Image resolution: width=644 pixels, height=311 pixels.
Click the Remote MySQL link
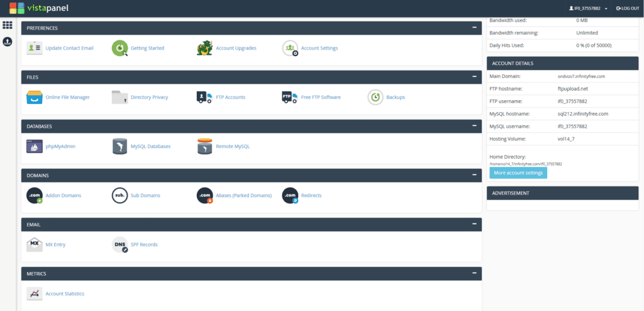233,146
